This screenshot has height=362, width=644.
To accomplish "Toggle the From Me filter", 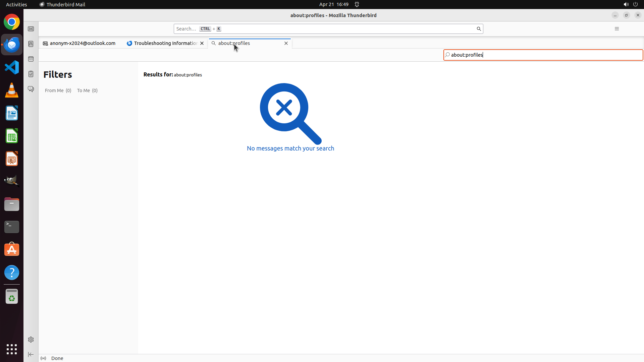I will click(58, 90).
